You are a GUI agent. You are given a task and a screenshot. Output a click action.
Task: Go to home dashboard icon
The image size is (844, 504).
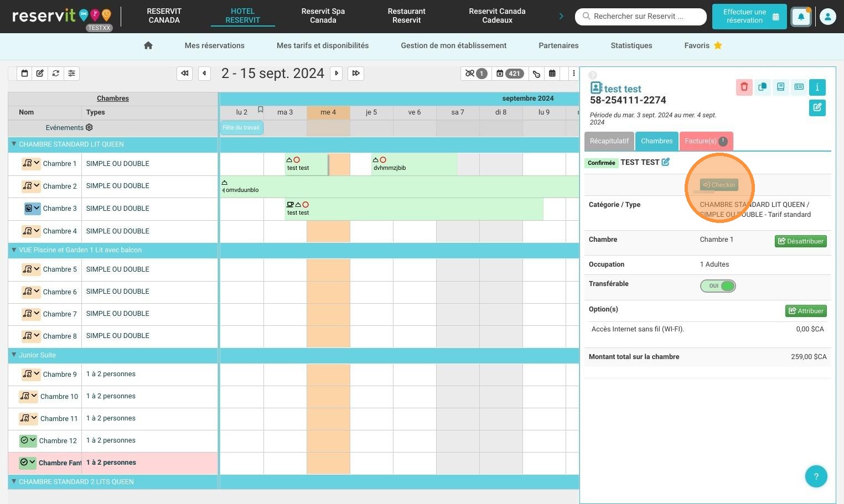(148, 45)
